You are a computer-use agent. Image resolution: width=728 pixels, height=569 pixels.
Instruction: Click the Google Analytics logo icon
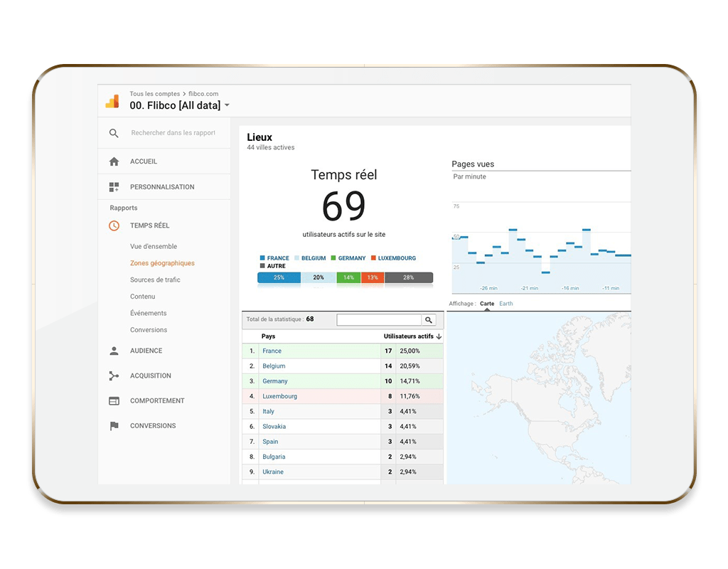[x=112, y=101]
